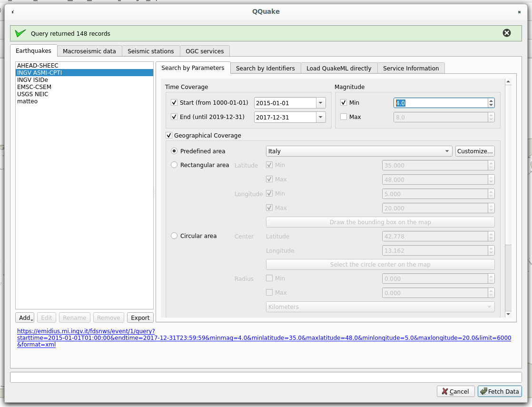This screenshot has width=532, height=407.
Task: Open the 2015-01-01 start date calendar dropdown
Action: coord(321,102)
